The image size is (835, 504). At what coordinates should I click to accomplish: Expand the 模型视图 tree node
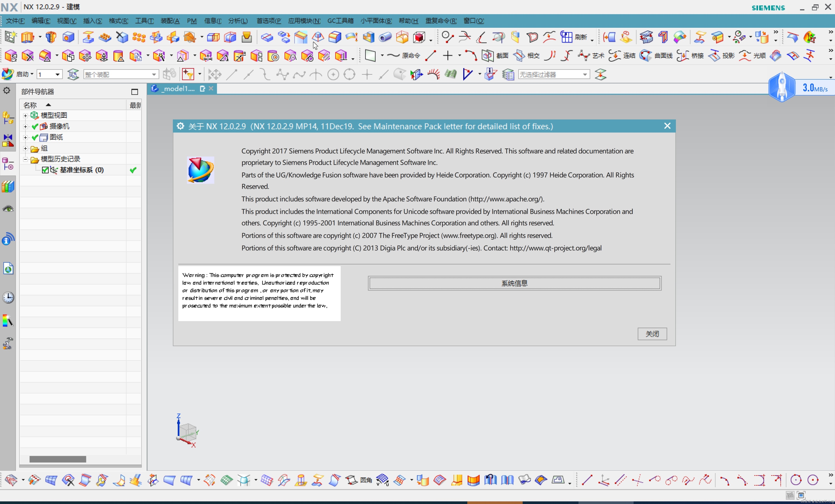click(x=26, y=116)
